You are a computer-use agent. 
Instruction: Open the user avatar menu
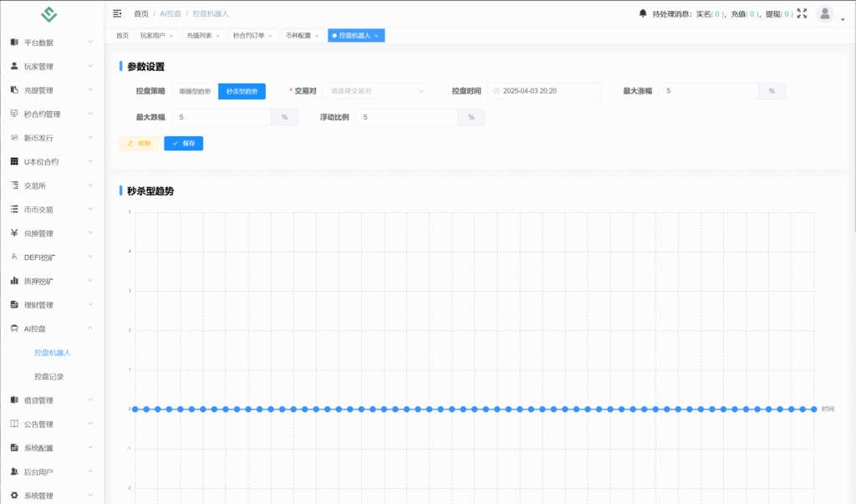pyautogui.click(x=825, y=13)
